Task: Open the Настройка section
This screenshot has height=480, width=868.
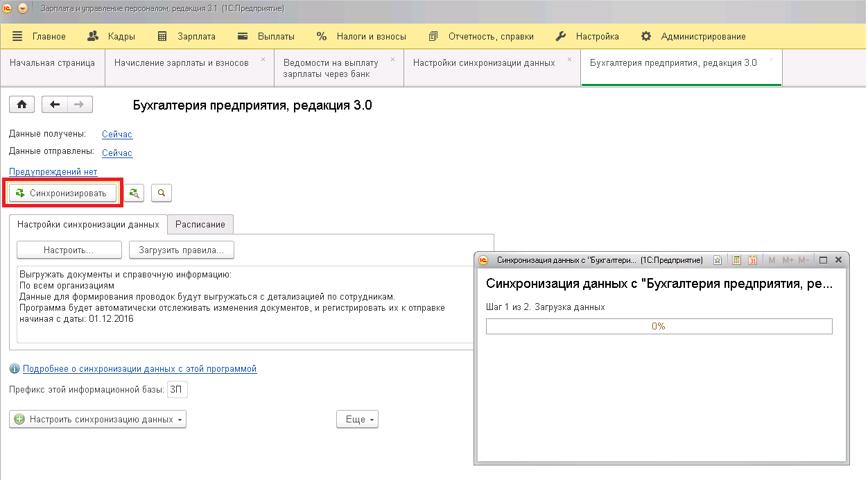Action: pos(587,36)
